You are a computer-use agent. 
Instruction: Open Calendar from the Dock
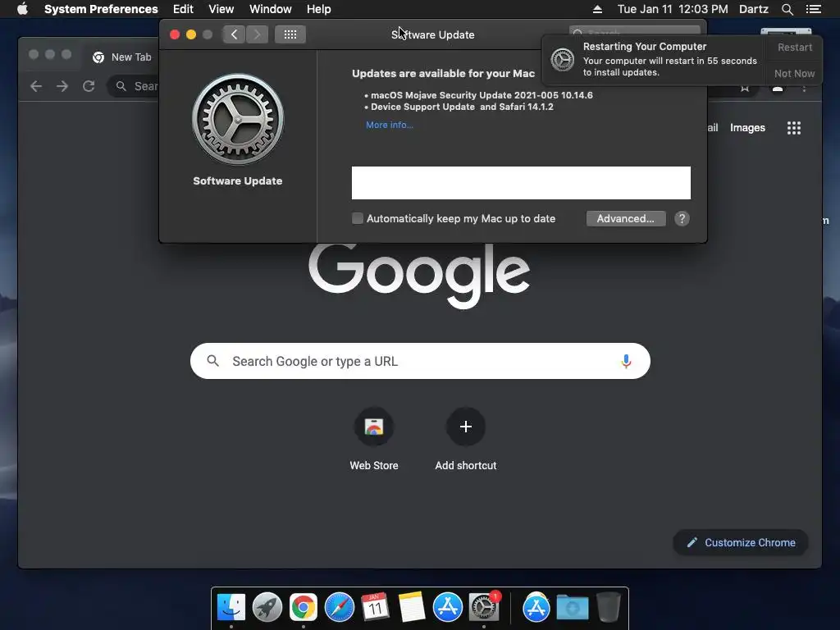point(375,608)
